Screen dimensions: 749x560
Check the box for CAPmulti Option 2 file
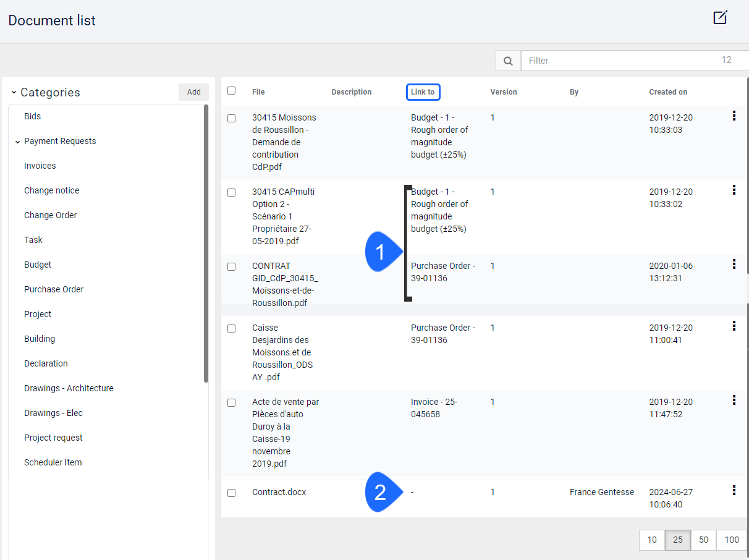(x=231, y=192)
